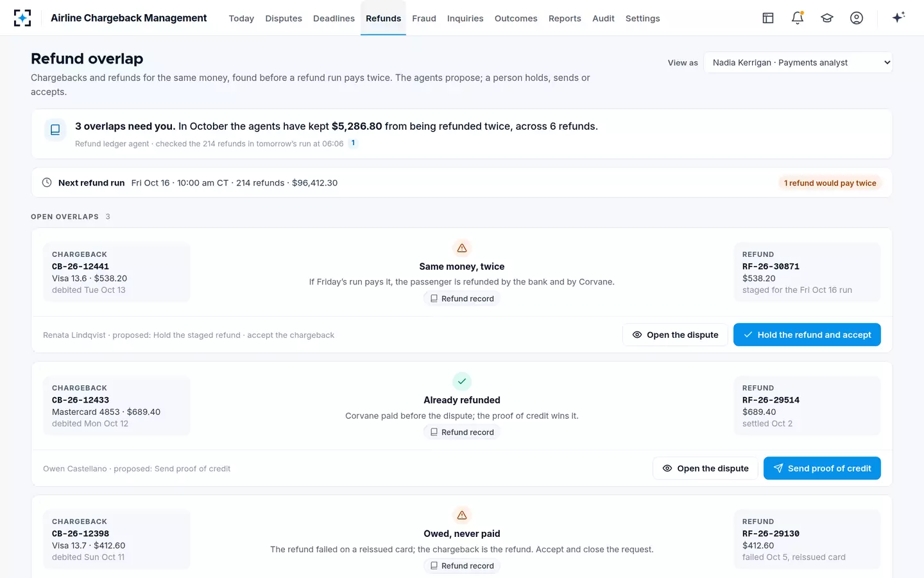Open the Fraud tab

(x=424, y=19)
